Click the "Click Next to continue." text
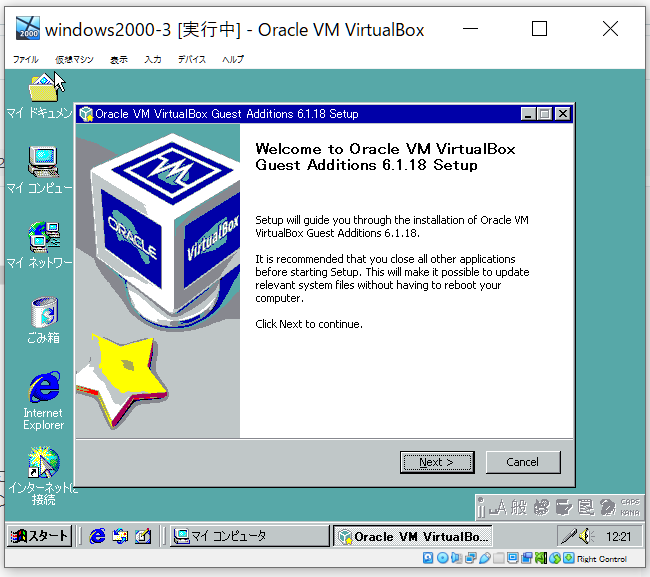The width and height of the screenshot is (650, 577). point(309,324)
